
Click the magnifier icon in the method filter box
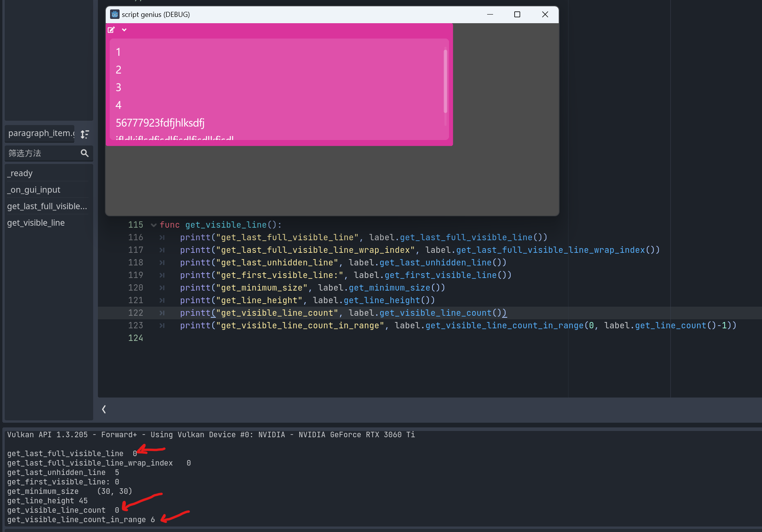[85, 153]
